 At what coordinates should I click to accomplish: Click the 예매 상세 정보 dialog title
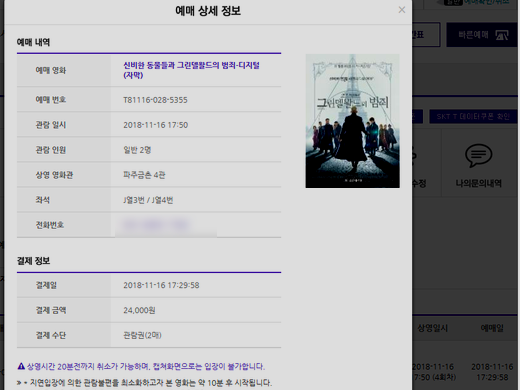[x=208, y=11]
